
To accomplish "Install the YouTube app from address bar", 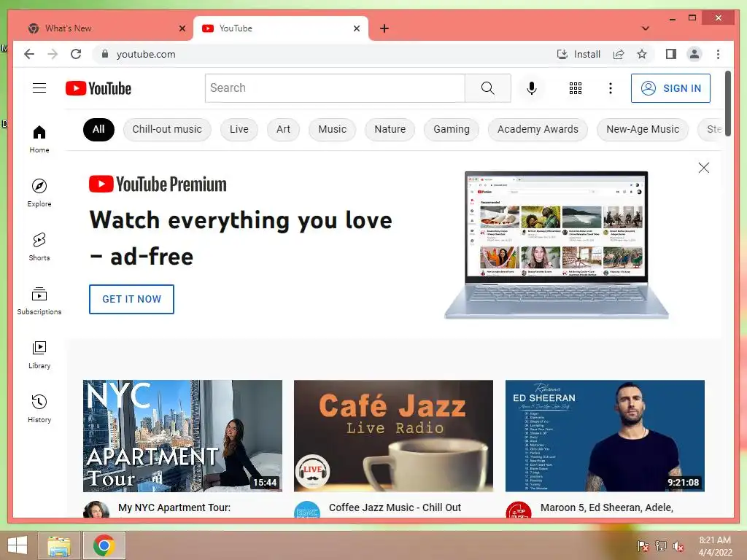I will point(578,54).
